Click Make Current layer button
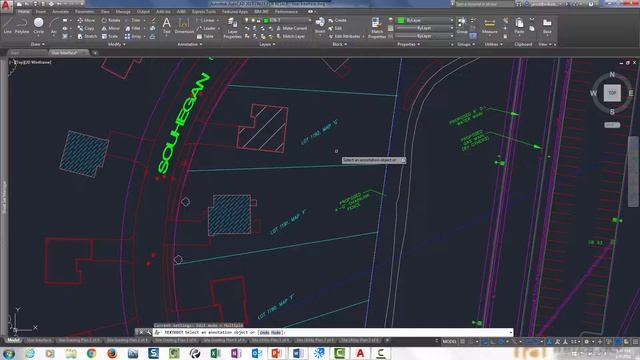Screen dimensions: 640x360 click(291, 28)
